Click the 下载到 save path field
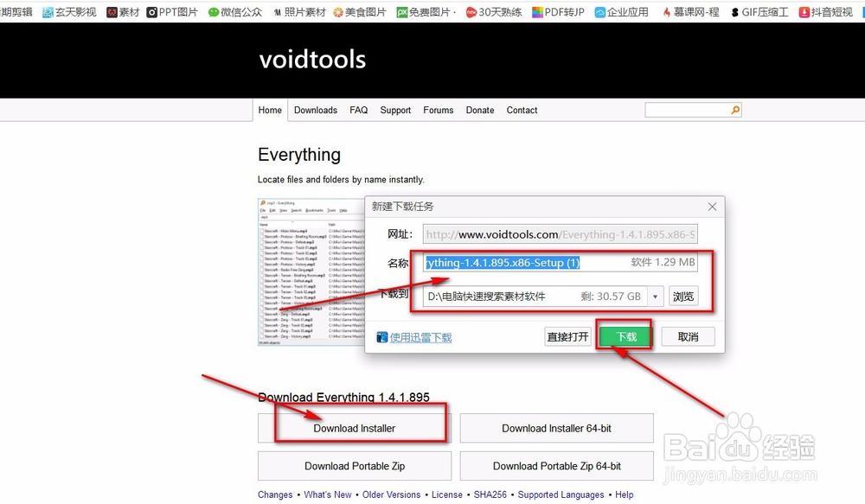Image resolution: width=865 pixels, height=504 pixels. pos(535,297)
